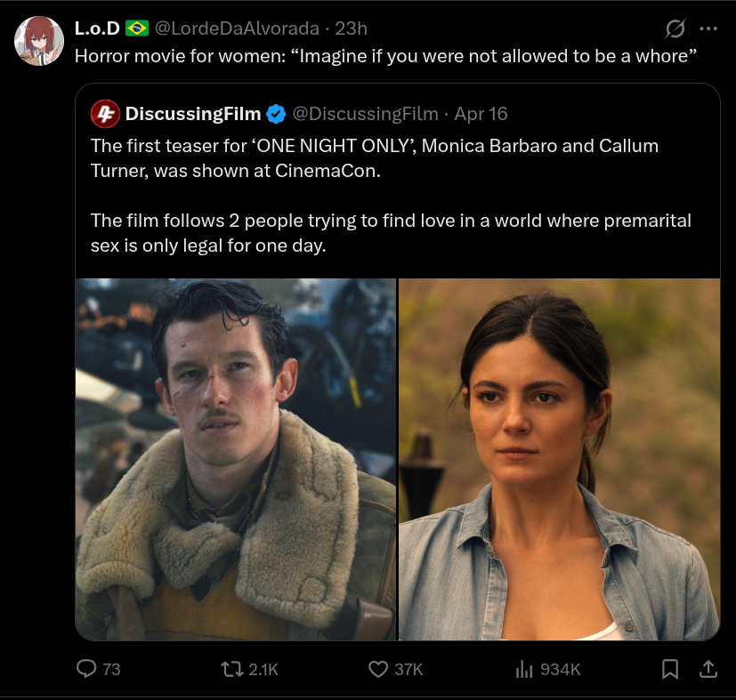
Task: Click the DiscussingFilm red logo avatar
Action: click(105, 114)
